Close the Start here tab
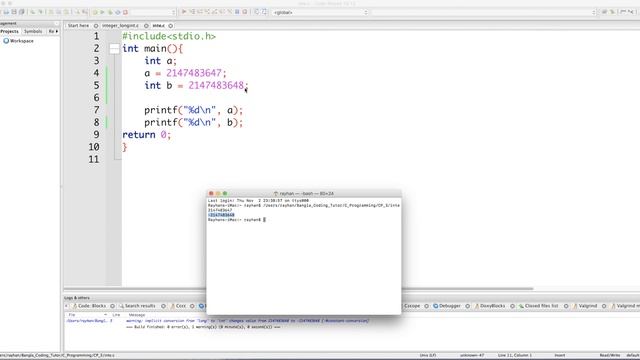Image resolution: width=640 pixels, height=360 pixels. 96,26
